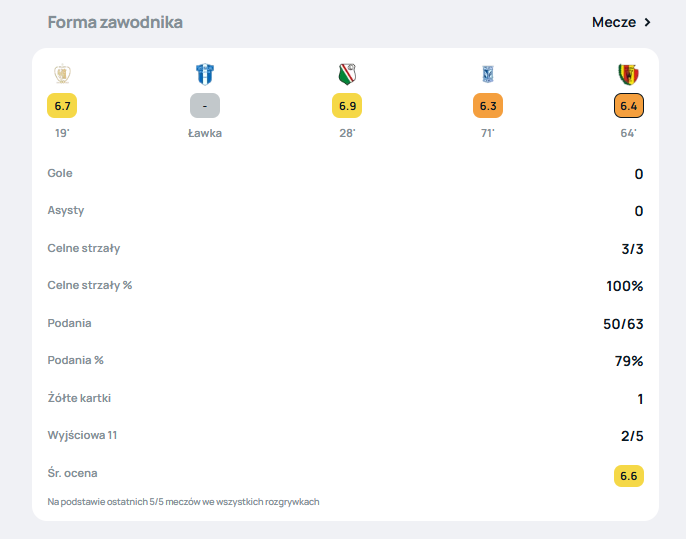Click the orange 6.3 rating badge
Image resolution: width=686 pixels, height=539 pixels.
point(488,106)
